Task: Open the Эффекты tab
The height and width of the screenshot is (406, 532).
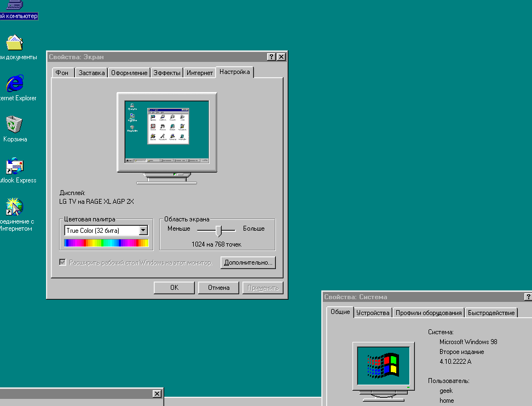Action: pyautogui.click(x=167, y=73)
